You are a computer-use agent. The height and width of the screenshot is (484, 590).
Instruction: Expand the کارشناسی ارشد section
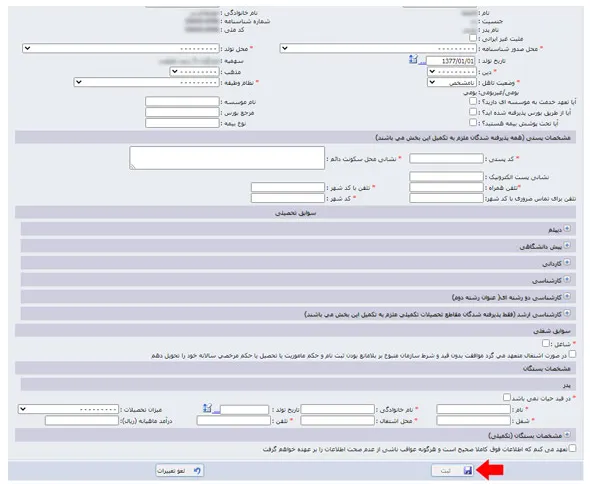pyautogui.click(x=567, y=313)
